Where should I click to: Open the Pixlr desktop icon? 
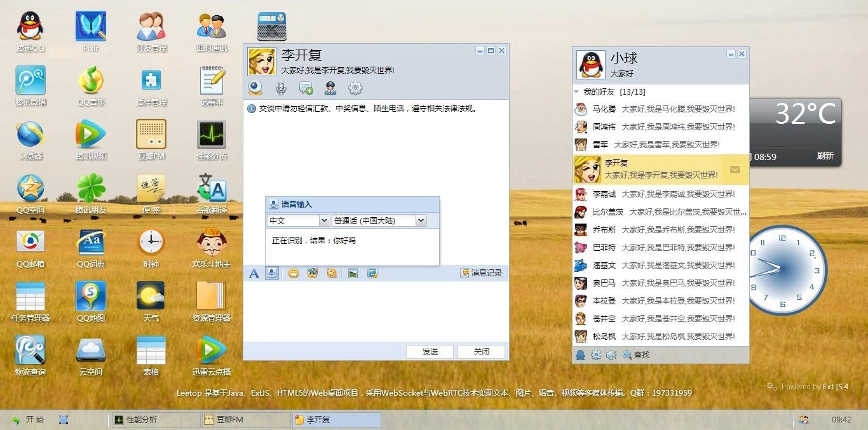pyautogui.click(x=91, y=32)
